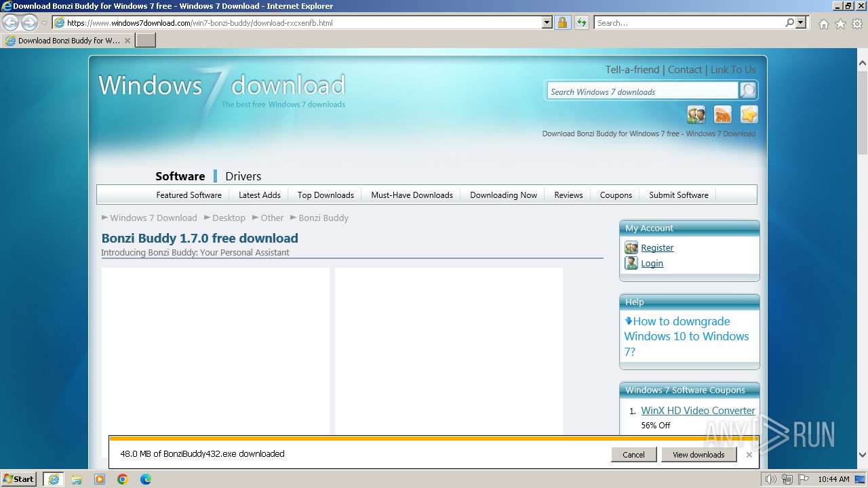Open Top Downloads menu item
868x488 pixels.
(325, 195)
